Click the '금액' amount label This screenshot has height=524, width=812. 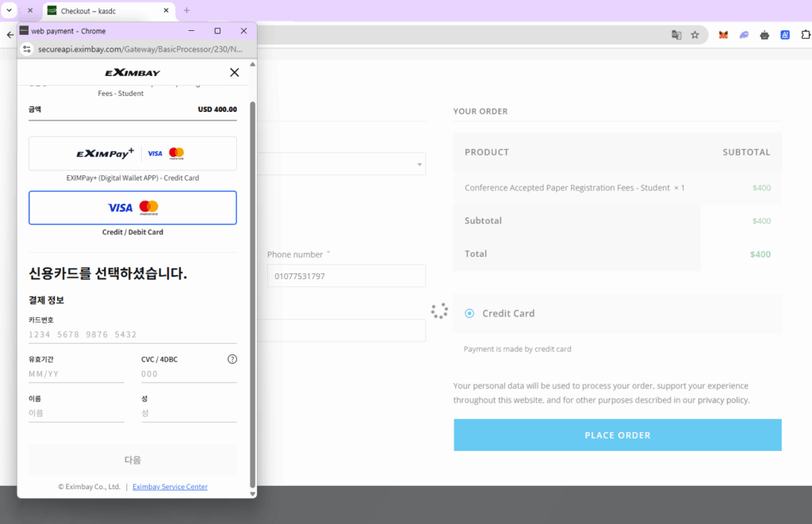(35, 109)
